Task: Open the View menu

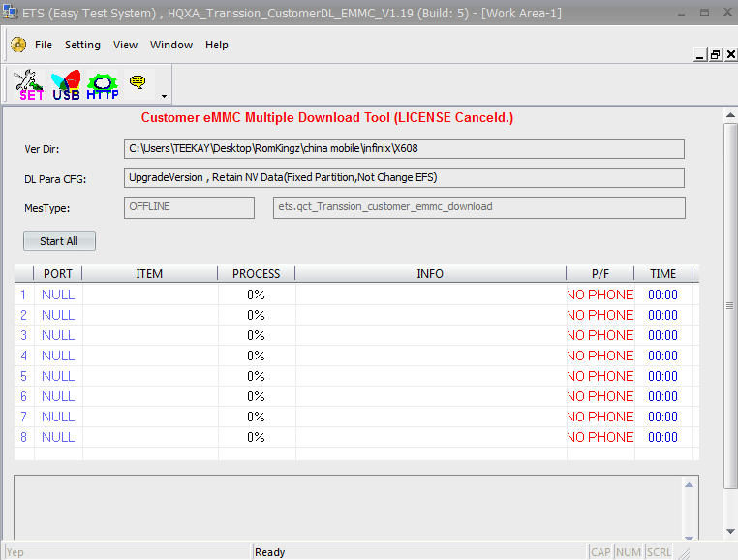Action: [125, 45]
